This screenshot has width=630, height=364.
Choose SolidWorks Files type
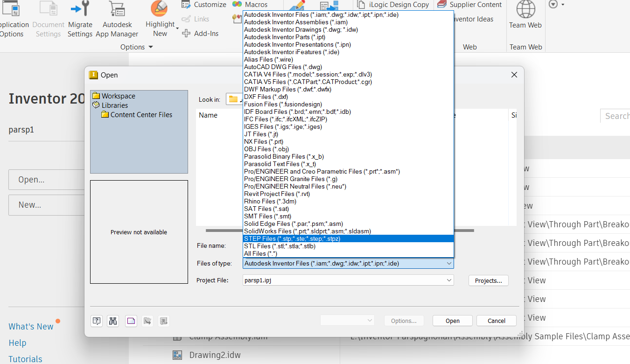pyautogui.click(x=348, y=231)
